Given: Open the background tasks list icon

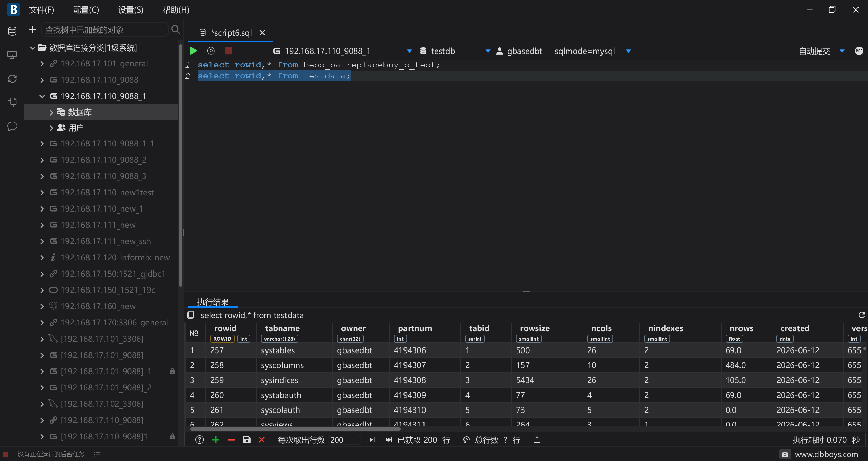Looking at the screenshot, I should pos(97,454).
